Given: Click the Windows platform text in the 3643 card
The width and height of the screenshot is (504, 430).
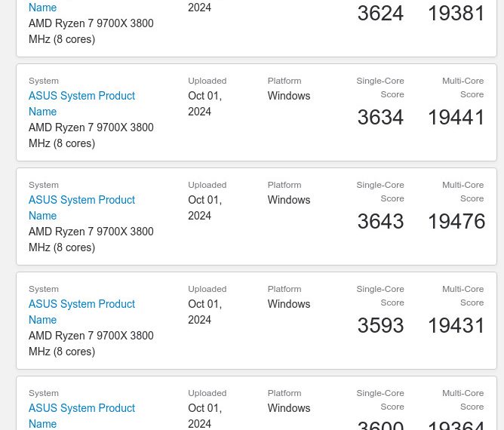Looking at the screenshot, I should point(289,200).
